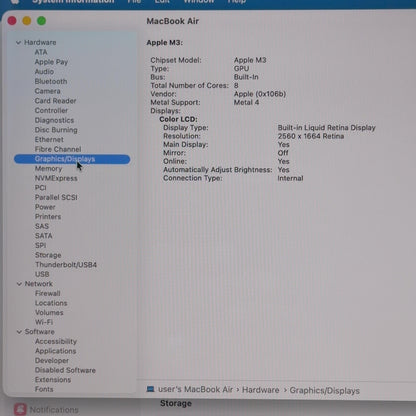Show Applications under Software
The height and width of the screenshot is (416, 416).
click(x=55, y=351)
